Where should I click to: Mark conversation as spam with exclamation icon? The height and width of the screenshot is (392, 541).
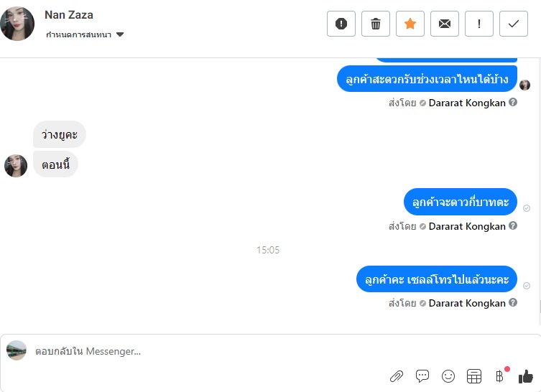341,24
